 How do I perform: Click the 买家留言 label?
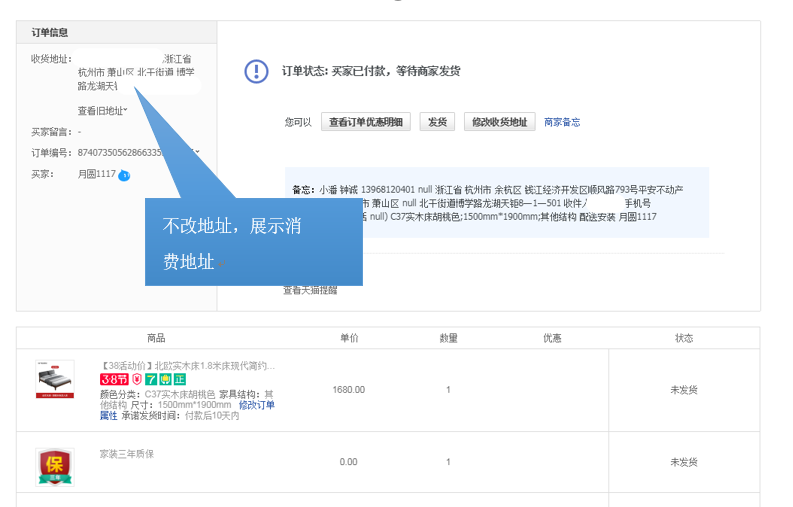tap(53, 132)
